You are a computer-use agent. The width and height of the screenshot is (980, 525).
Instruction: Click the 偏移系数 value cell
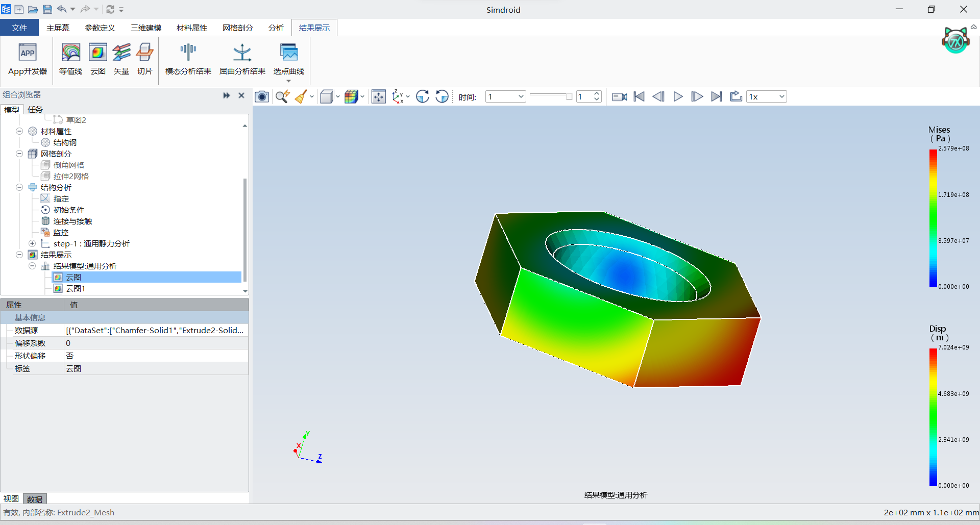156,343
